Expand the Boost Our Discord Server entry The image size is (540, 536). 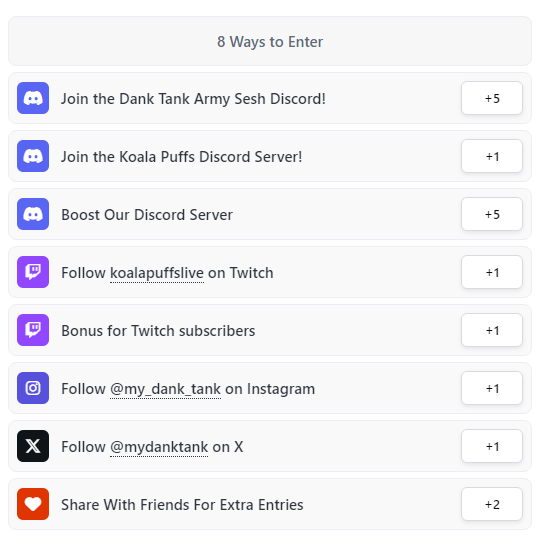click(x=270, y=214)
